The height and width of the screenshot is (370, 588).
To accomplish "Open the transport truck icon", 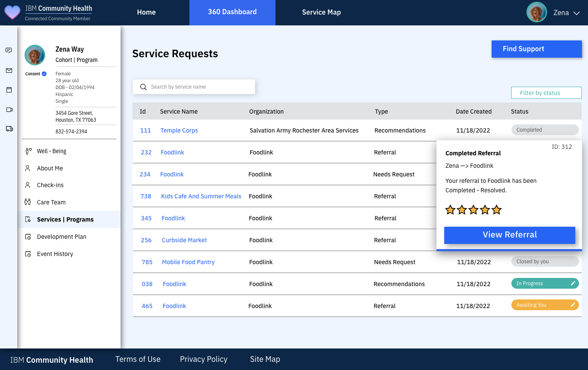I will pos(9,129).
